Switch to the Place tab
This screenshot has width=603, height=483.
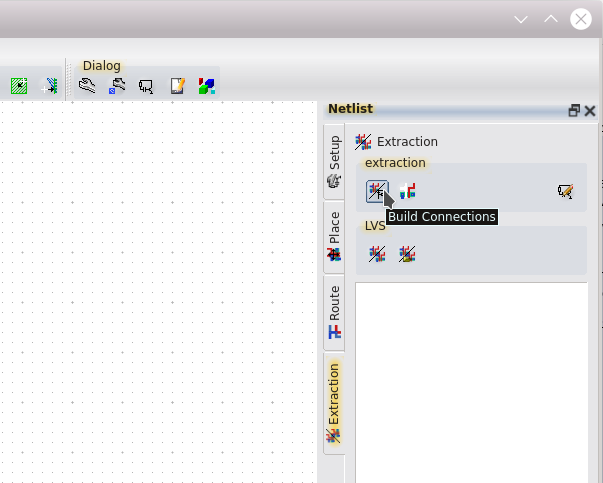point(334,236)
